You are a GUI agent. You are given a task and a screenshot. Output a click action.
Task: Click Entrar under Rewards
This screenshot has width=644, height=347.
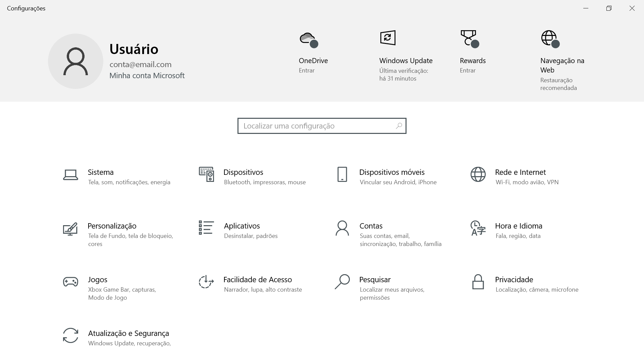[x=468, y=70]
